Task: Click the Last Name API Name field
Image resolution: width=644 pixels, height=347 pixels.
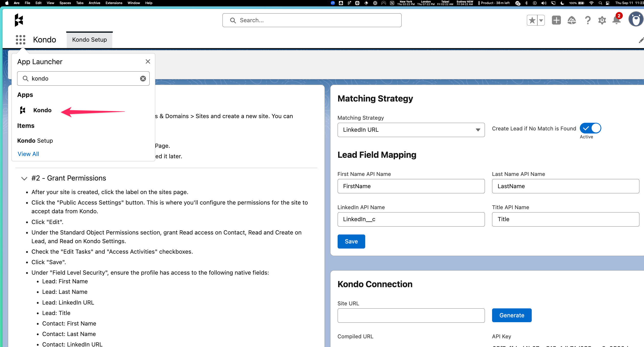Action: [x=565, y=186]
